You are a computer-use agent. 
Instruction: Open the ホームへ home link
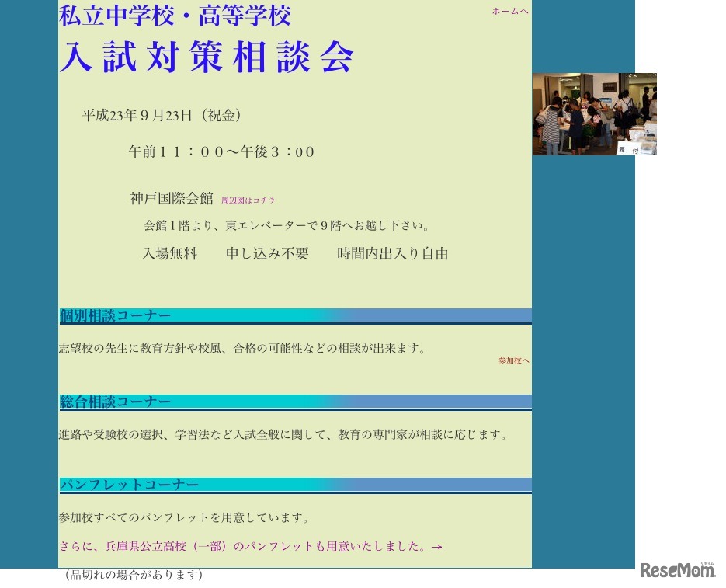510,12
